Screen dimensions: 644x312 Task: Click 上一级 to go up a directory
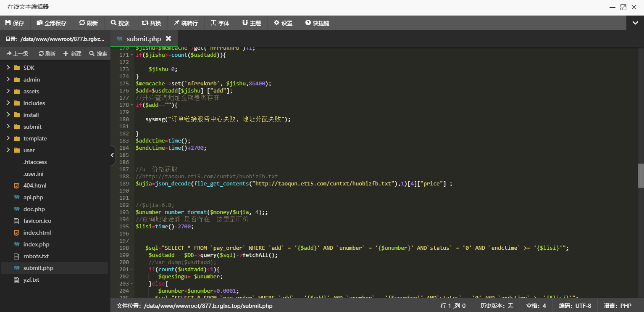pos(17,53)
